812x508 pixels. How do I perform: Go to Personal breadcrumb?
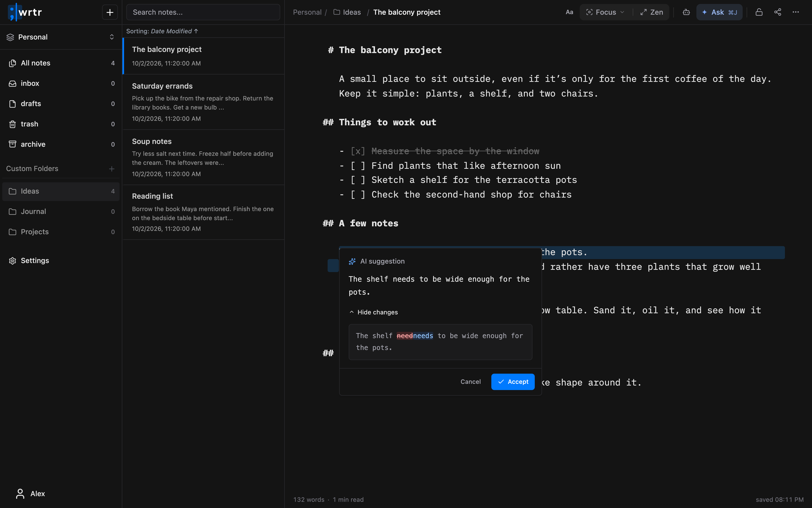tap(307, 12)
